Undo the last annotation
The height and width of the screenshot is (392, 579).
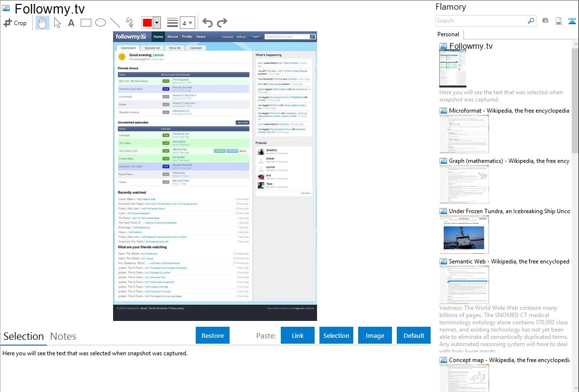coord(207,23)
